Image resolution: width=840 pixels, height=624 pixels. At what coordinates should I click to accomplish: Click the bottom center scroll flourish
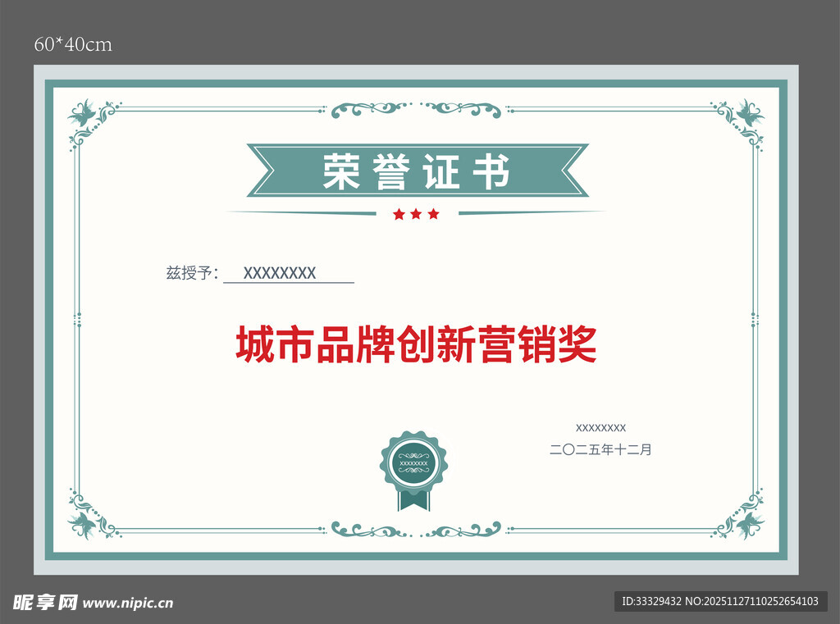pyautogui.click(x=416, y=529)
